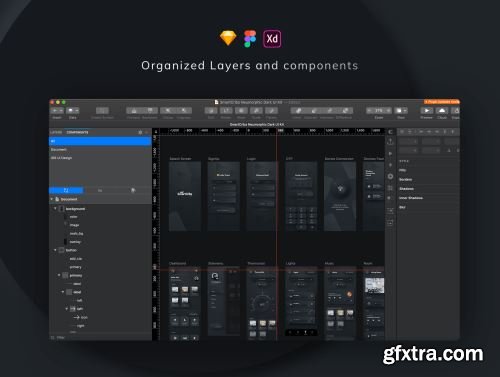The width and height of the screenshot is (500, 377).
Task: Select the iOS UI Design library
Action: click(100, 158)
